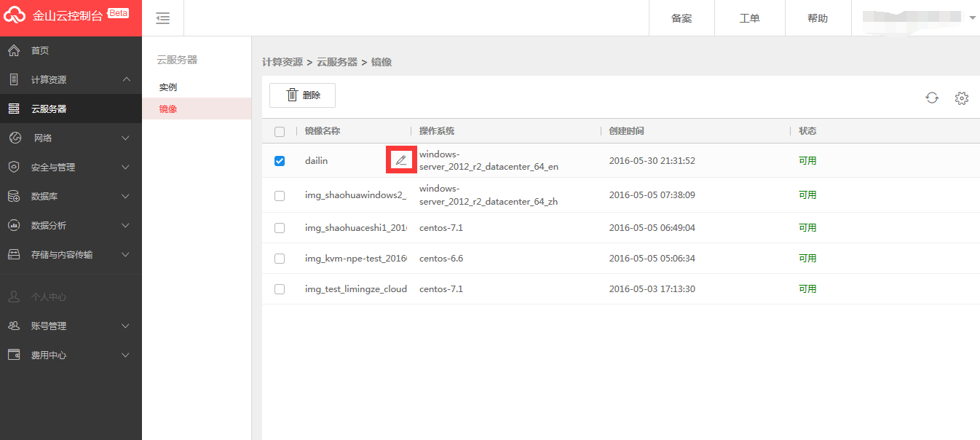
Task: Click the centos-6.6 operating system cell
Action: pyautogui.click(x=441, y=259)
